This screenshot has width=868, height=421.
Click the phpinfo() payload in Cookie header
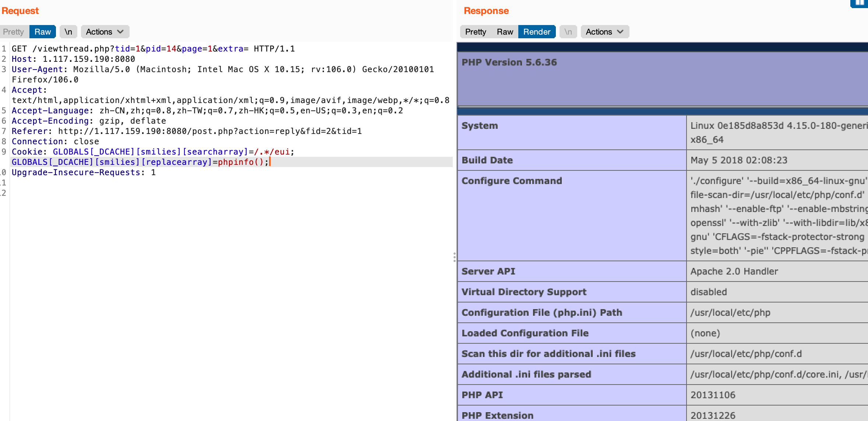241,162
